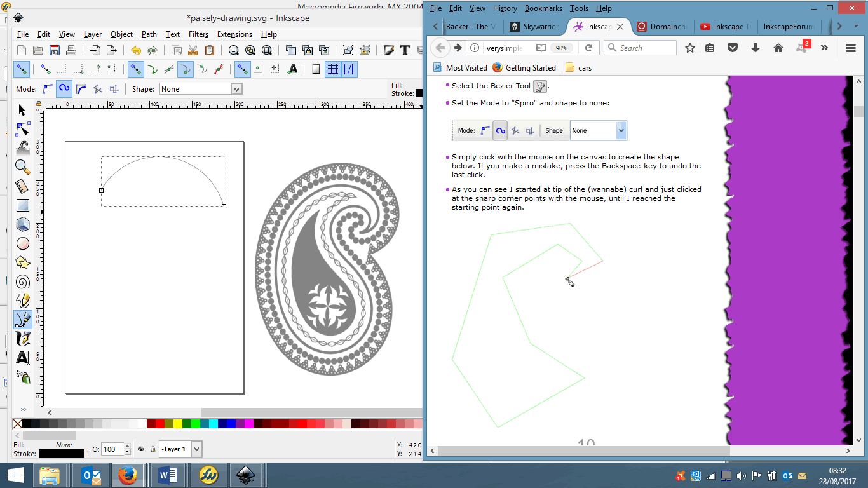Select the Calligraphy pen tool

click(x=22, y=339)
